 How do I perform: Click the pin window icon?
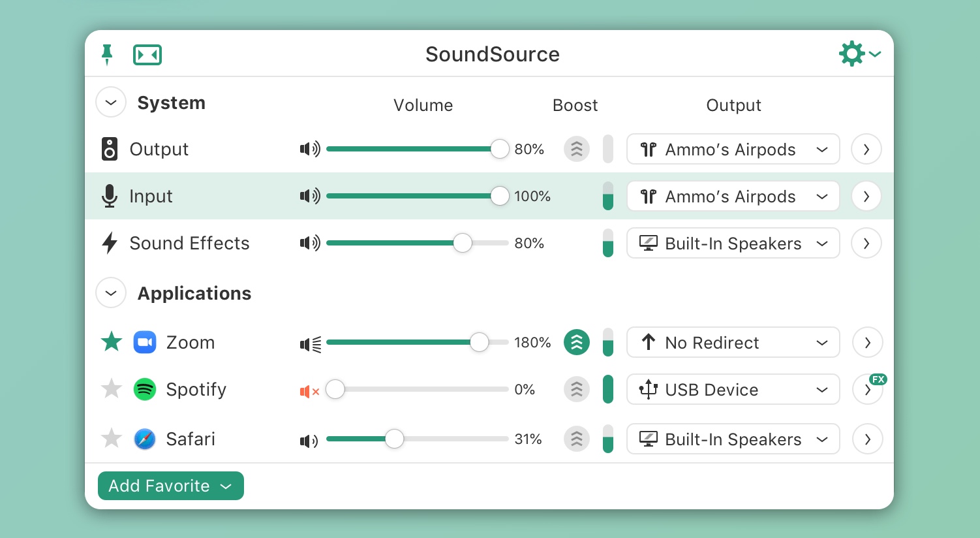point(107,55)
